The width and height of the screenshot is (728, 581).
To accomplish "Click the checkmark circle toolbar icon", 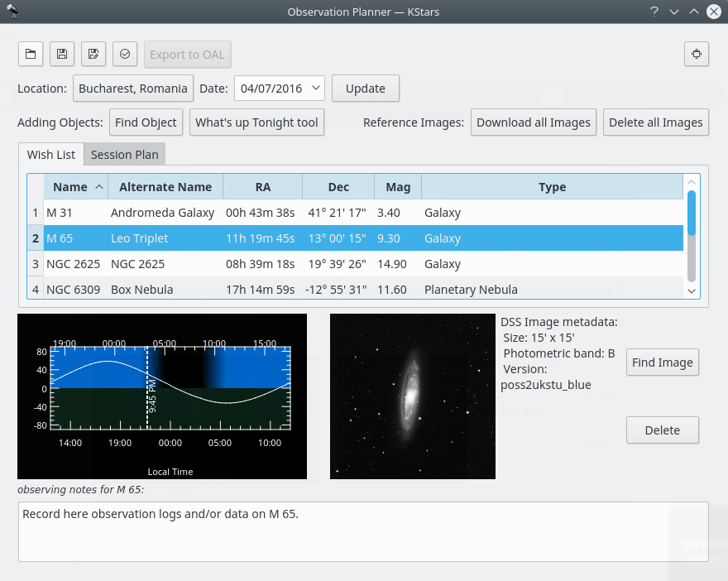I will tap(125, 55).
